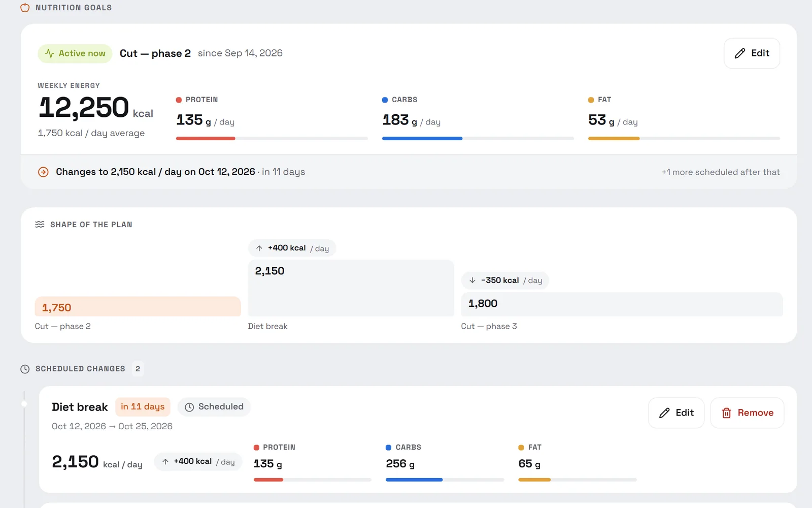Click the blue dot beside the top Carbs label
The width and height of the screenshot is (812, 508).
click(385, 100)
